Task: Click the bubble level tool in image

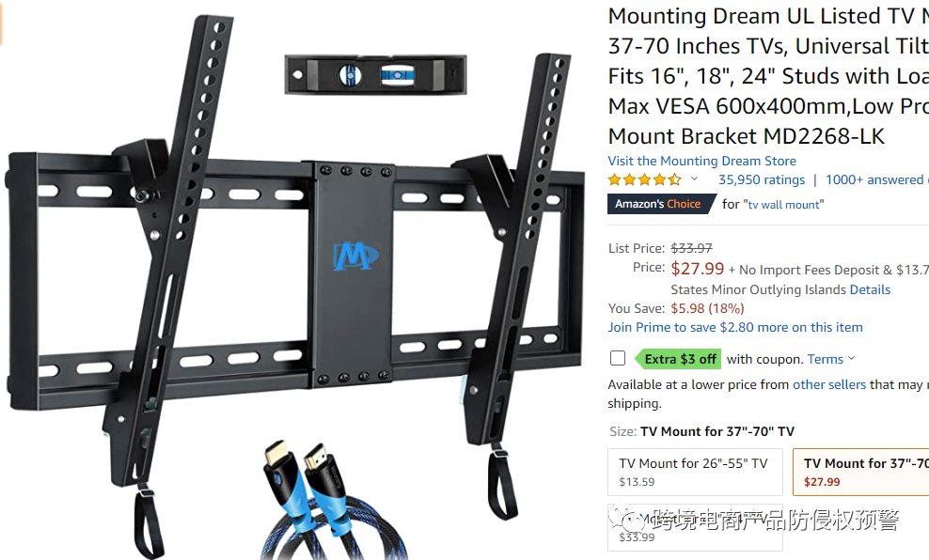Action: click(375, 74)
